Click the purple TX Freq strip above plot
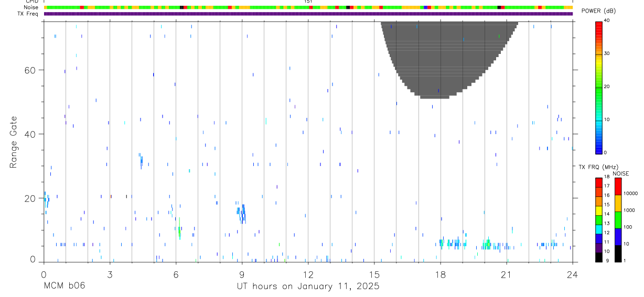644x297 pixels. click(308, 14)
